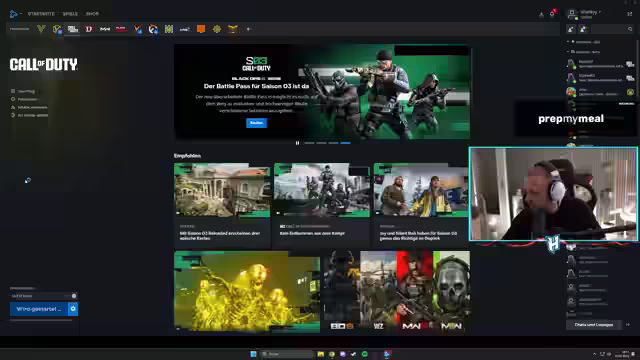Viewport: 640px width, 360px height.
Task: Open notifications bell with red badge
Action: [x=552, y=14]
